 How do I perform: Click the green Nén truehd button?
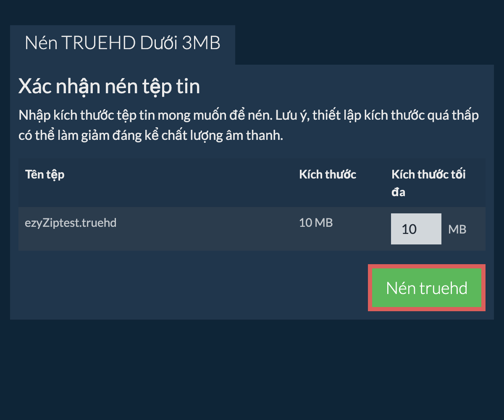[x=427, y=288]
